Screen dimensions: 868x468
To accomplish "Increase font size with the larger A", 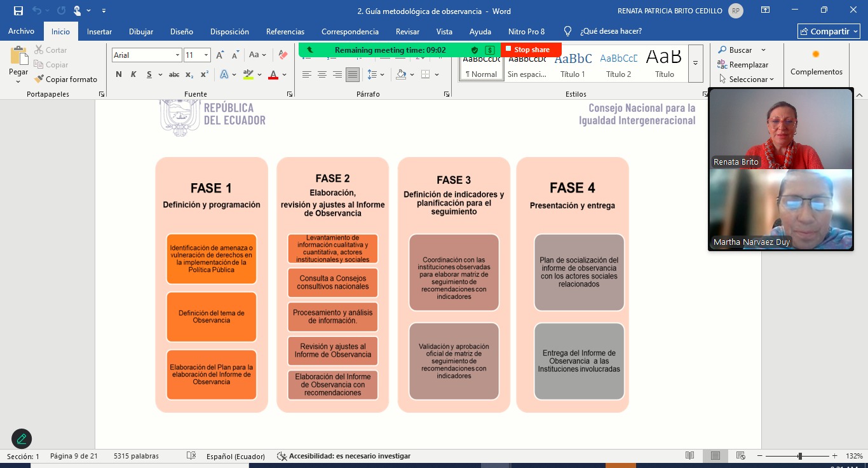I will (220, 55).
